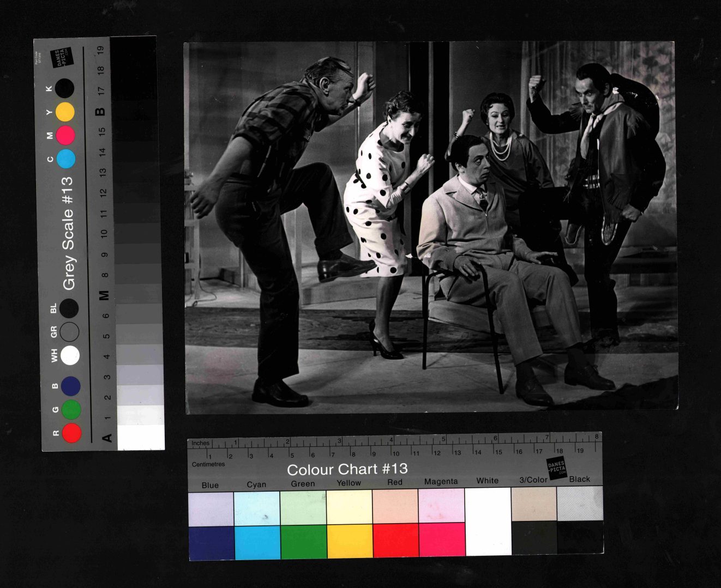Click the "Grey Scale #13" title text
Image resolution: width=721 pixels, height=588 pixels.
[x=68, y=233]
